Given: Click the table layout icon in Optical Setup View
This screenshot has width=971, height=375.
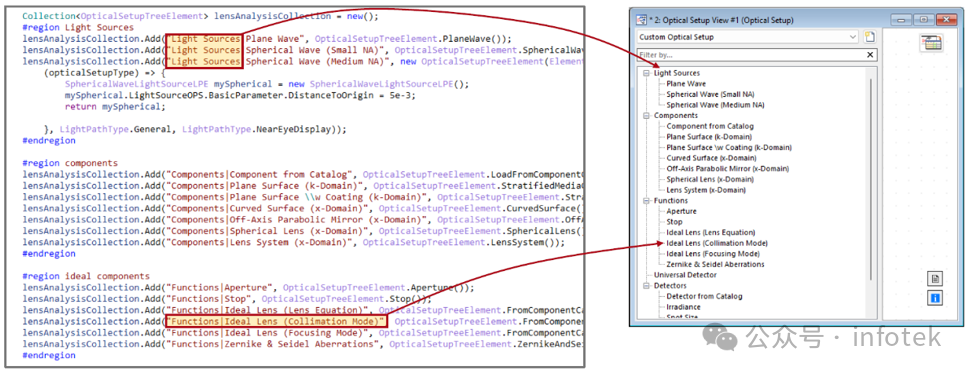Looking at the screenshot, I should (x=931, y=43).
